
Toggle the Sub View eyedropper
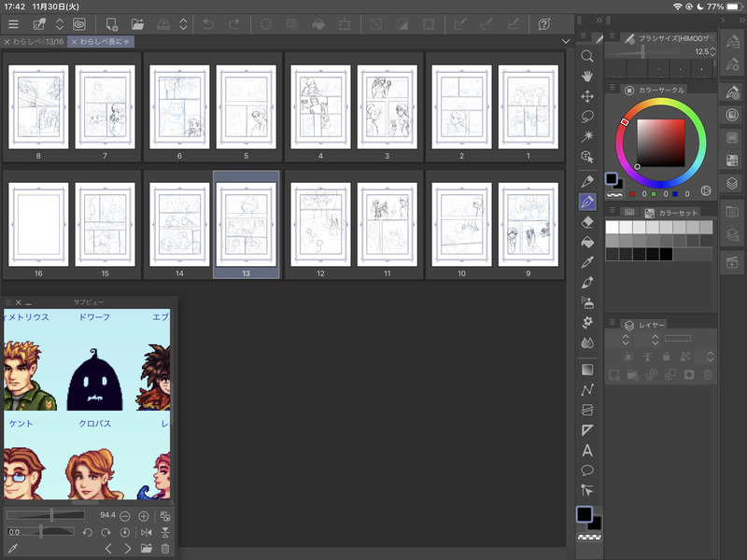12,549
